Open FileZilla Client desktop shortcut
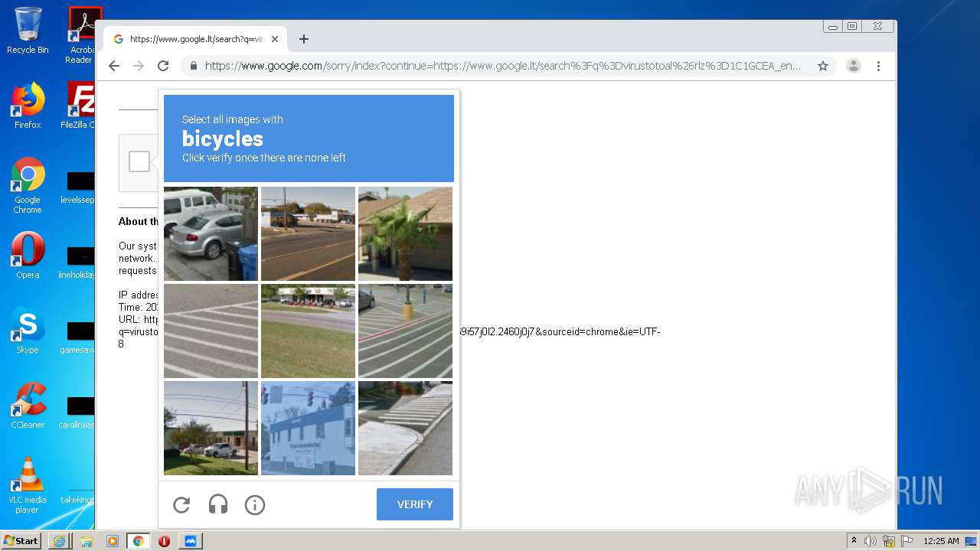Screen dimensions: 980x551 (79, 106)
